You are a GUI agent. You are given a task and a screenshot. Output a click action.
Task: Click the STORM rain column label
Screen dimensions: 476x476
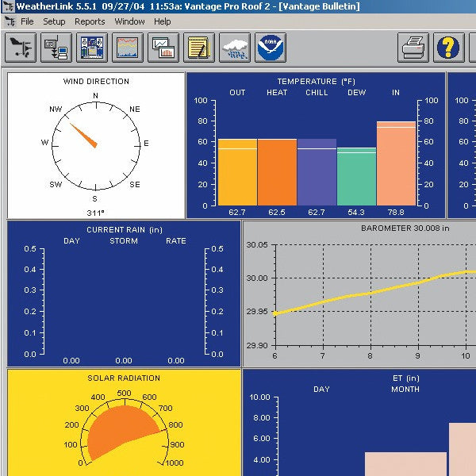click(x=124, y=241)
